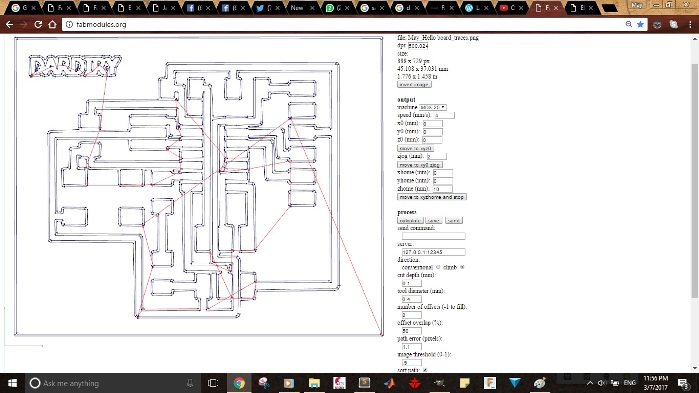This screenshot has width=699, height=393.
Task: Click move to xyzhome and stop button
Action: 432,197
